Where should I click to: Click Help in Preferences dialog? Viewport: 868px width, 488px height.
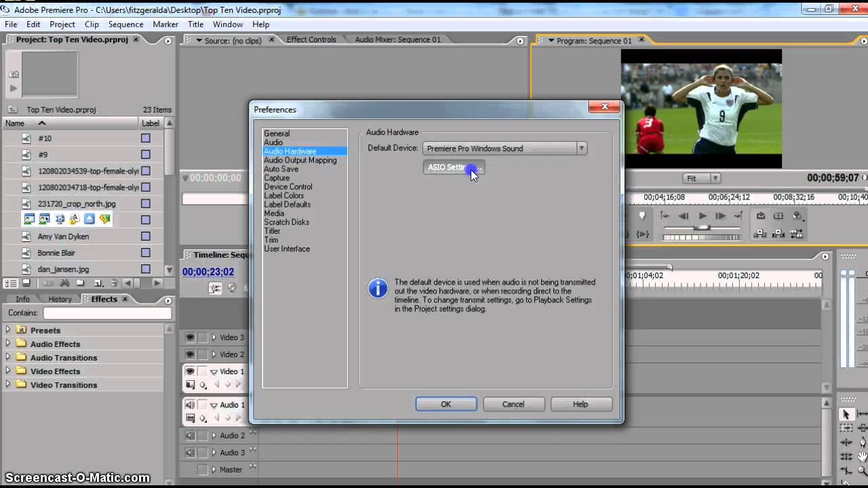tap(580, 404)
